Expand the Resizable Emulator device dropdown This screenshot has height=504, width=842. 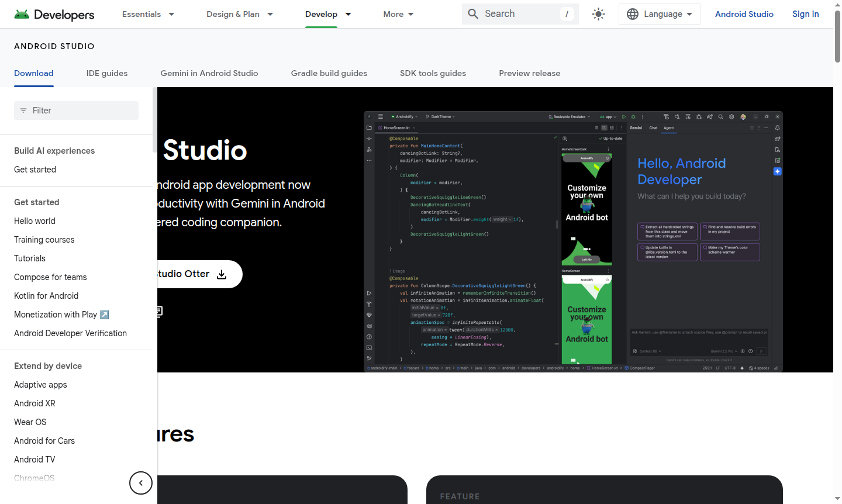point(570,116)
